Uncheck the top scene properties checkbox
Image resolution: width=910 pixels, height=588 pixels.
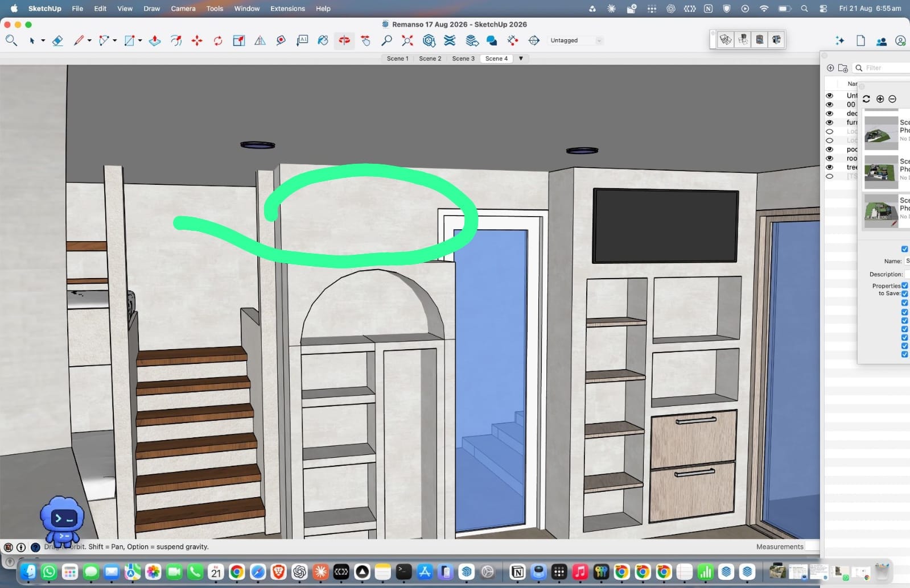click(x=904, y=249)
